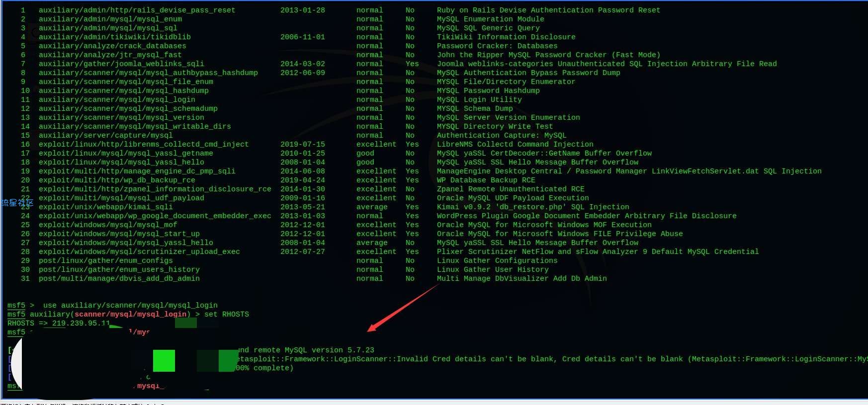The image size is (868, 405).
Task: Select auxiliary/admin/tikiwiki/tikidblib row text
Action: (x=115, y=37)
